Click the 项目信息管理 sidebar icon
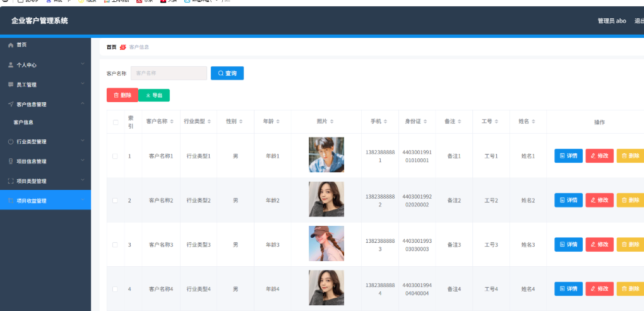This screenshot has width=644, height=311. pos(11,161)
